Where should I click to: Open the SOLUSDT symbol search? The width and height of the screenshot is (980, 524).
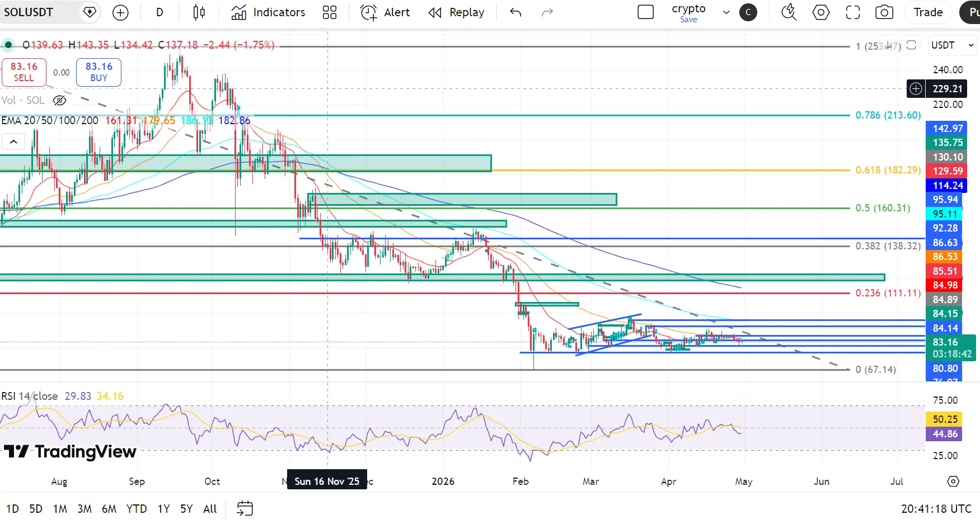[29, 12]
